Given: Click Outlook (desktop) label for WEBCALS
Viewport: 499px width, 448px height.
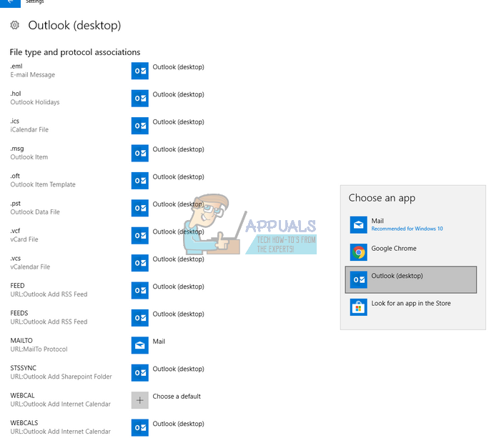Looking at the screenshot, I should pyautogui.click(x=178, y=424).
